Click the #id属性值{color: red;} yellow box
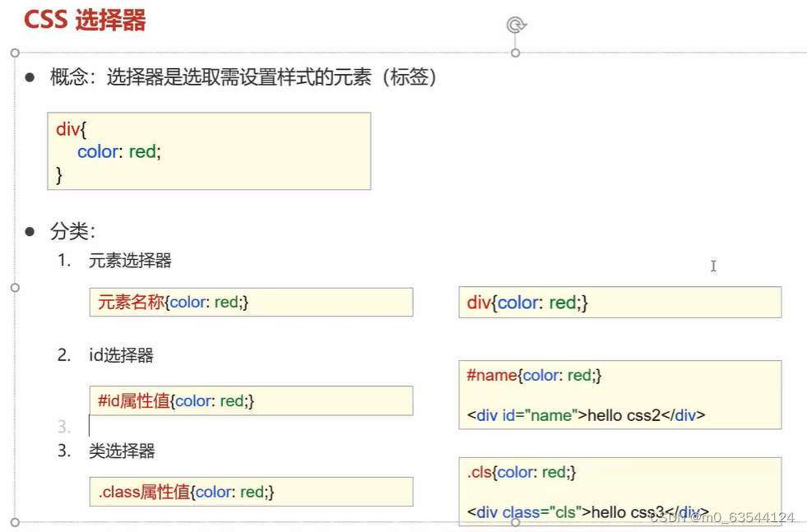Image resolution: width=807 pixels, height=532 pixels. 251,400
